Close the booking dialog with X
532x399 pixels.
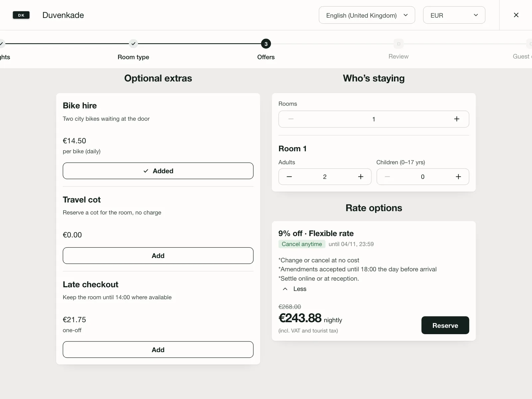tap(516, 15)
